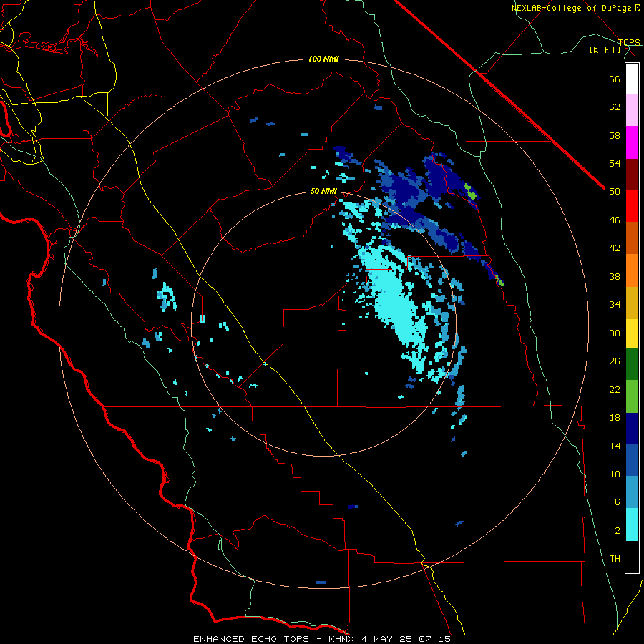The image size is (644, 644).
Task: Click the small isolated echo south of the 100 NMI ring
Action: pyautogui.click(x=321, y=582)
